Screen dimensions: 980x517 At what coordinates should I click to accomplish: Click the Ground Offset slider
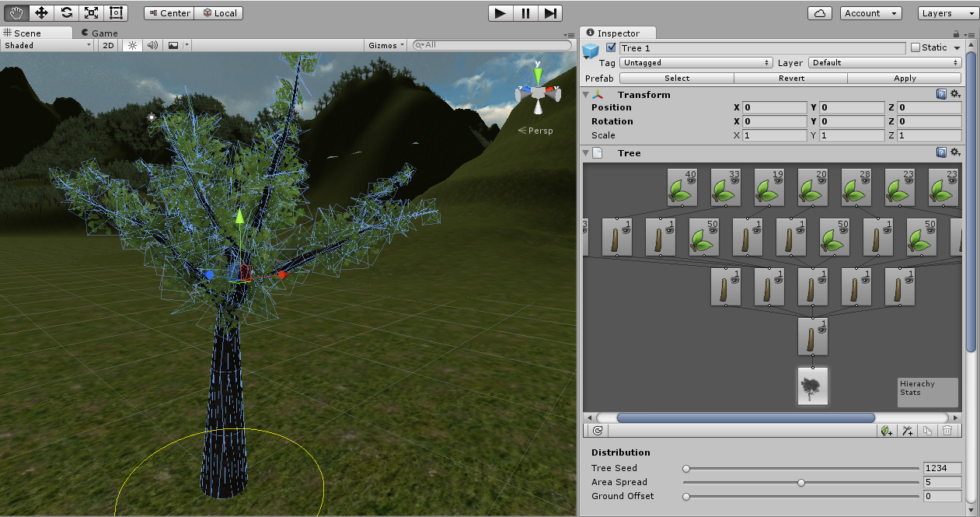(802, 497)
